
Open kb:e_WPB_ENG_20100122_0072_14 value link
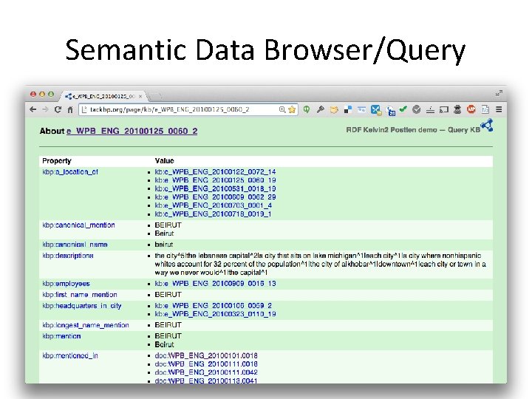coord(215,171)
